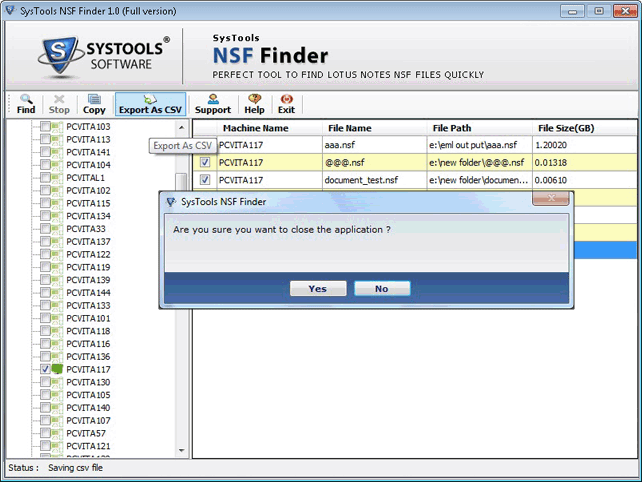
Task: Select the 0.01318 file size cell
Action: coord(584,163)
